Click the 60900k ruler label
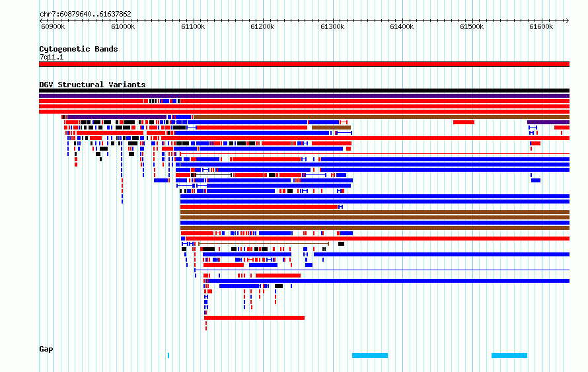 click(x=53, y=26)
